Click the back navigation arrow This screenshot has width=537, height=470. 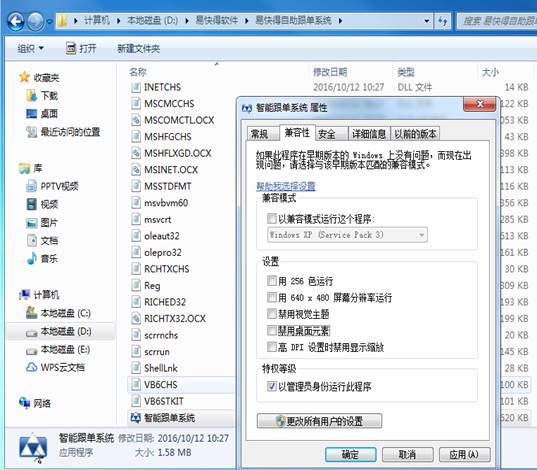(x=16, y=22)
